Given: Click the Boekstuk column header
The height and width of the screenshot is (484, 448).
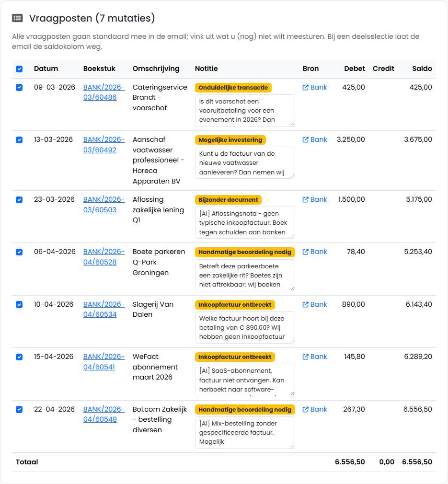Looking at the screenshot, I should pyautogui.click(x=99, y=69).
